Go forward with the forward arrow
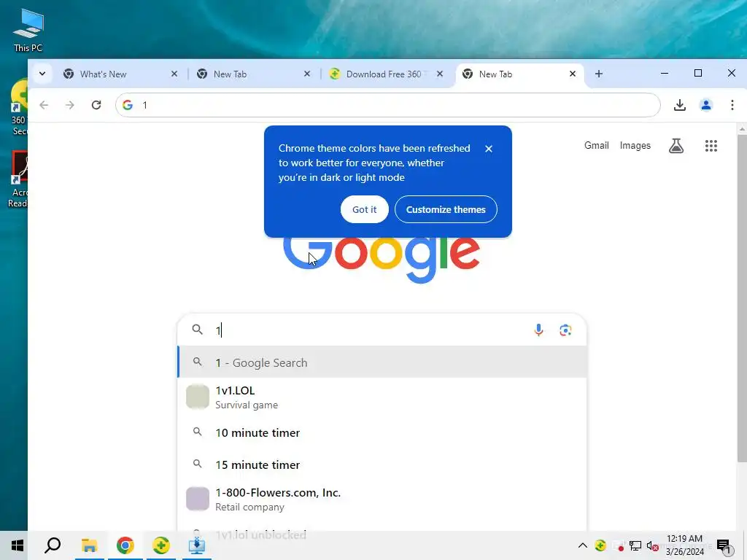This screenshot has width=747, height=560. tap(69, 105)
